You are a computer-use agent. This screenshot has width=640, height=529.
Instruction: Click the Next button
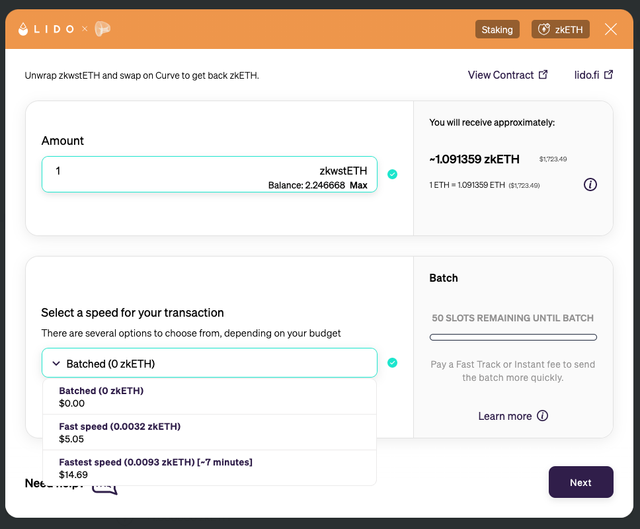(x=581, y=482)
